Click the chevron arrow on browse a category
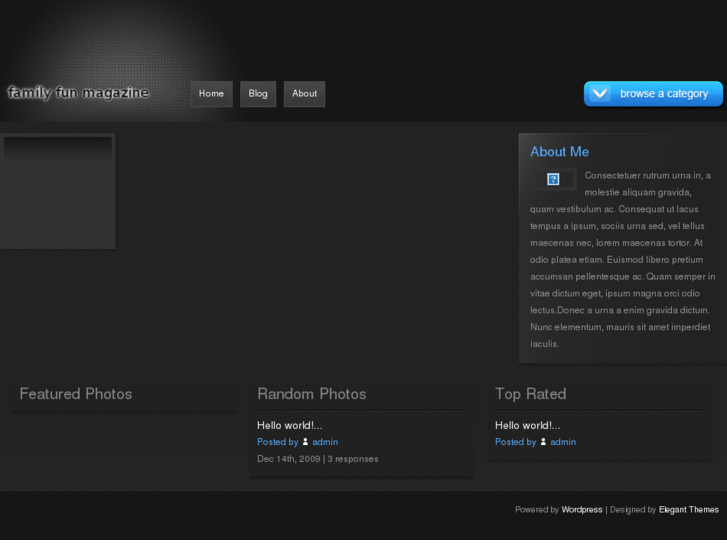 pyautogui.click(x=600, y=94)
